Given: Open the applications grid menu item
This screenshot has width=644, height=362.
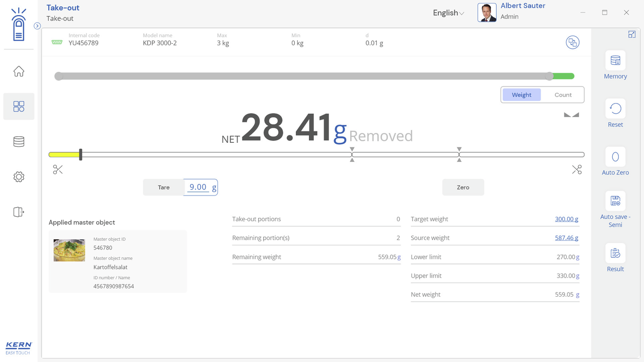Looking at the screenshot, I should click(x=19, y=107).
